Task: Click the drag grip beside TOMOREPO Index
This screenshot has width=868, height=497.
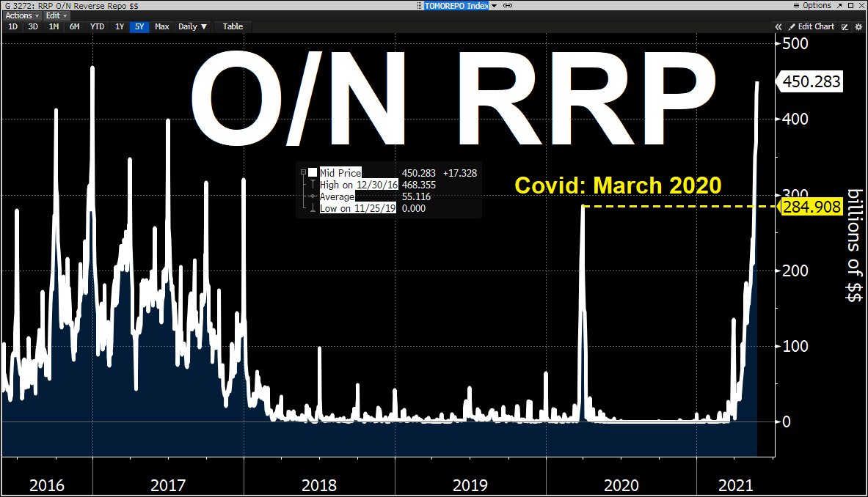Action: click(420, 6)
